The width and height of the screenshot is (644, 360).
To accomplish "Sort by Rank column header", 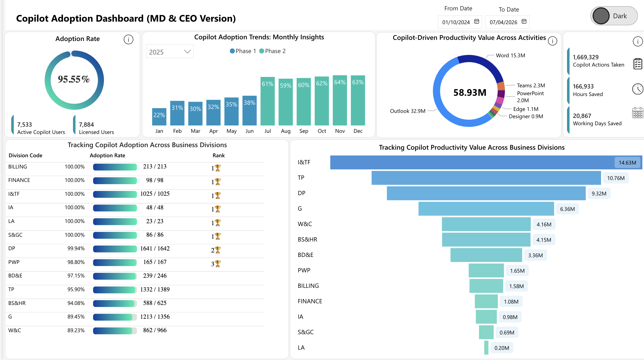I will click(x=218, y=155).
